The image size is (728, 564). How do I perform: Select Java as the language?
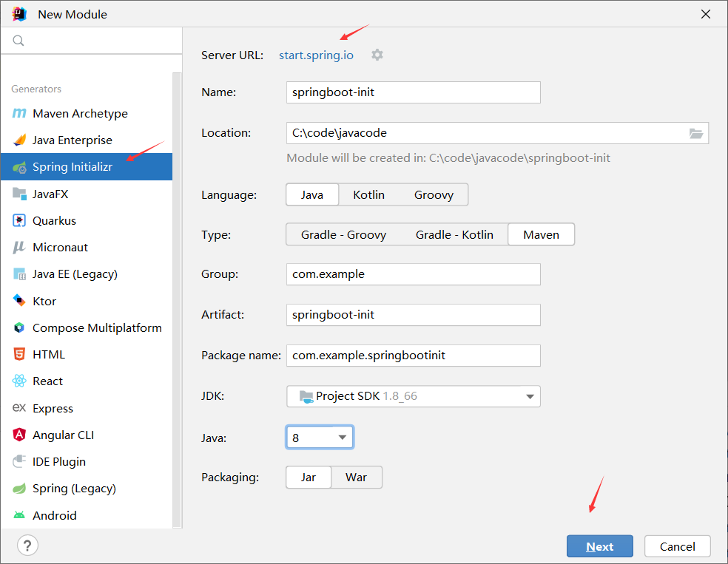(312, 195)
